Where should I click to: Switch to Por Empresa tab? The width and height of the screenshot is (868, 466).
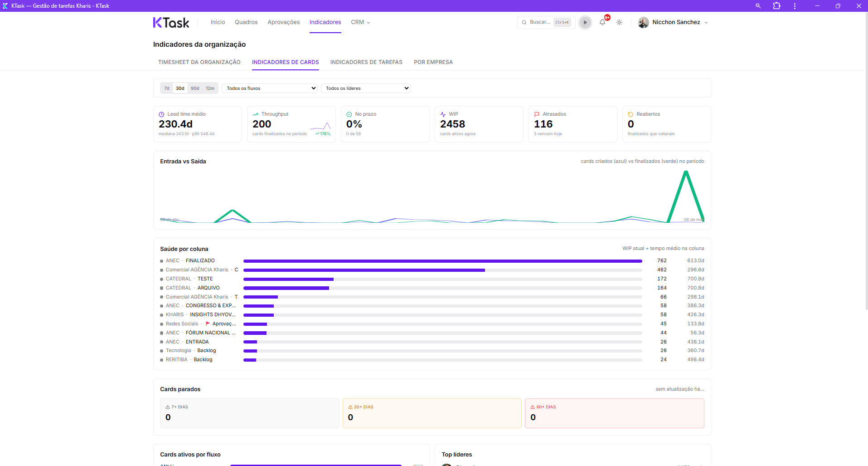click(433, 62)
